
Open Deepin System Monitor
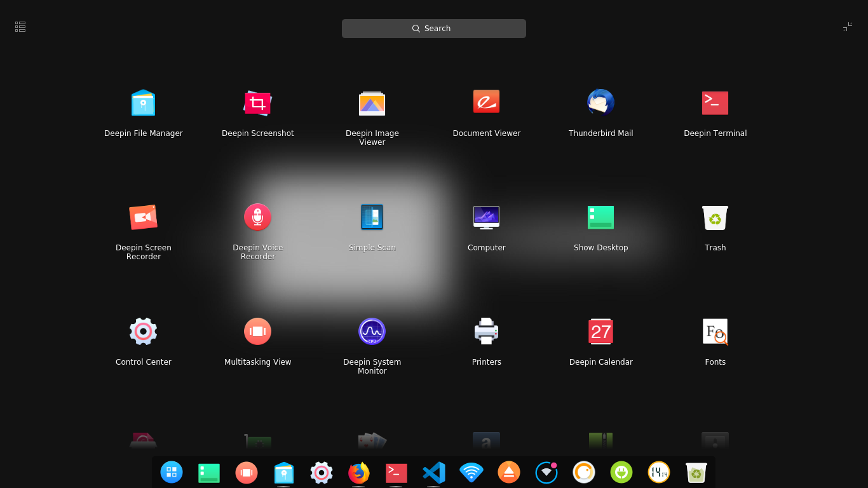point(372,332)
